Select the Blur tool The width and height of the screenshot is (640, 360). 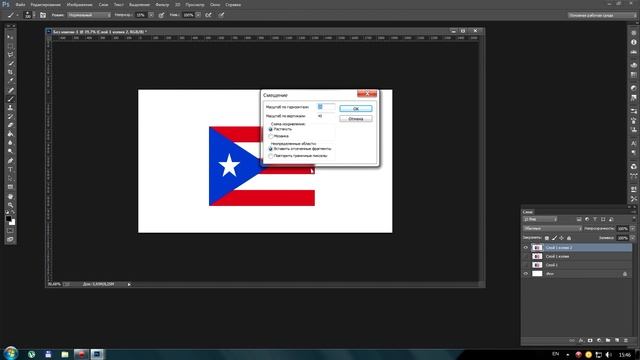click(11, 142)
